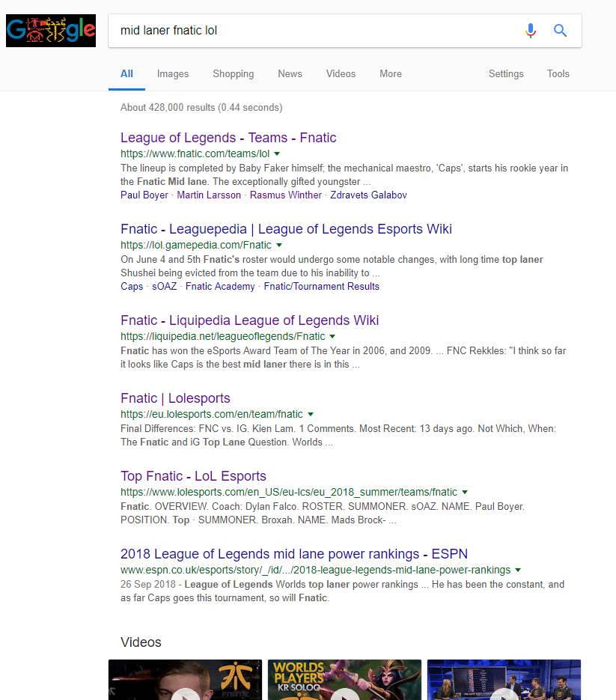616x700 pixels.
Task: Expand arrow next to liquipedia.net URL
Action: tap(333, 337)
